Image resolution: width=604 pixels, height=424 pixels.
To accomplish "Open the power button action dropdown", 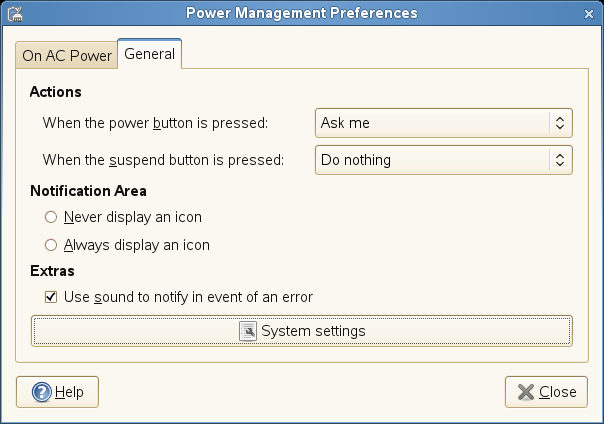I will (443, 123).
